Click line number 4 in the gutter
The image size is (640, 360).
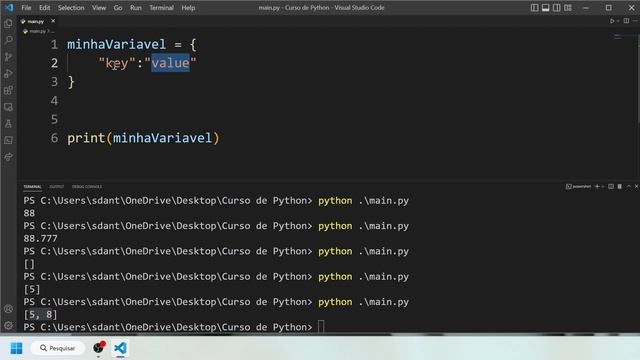[55, 100]
